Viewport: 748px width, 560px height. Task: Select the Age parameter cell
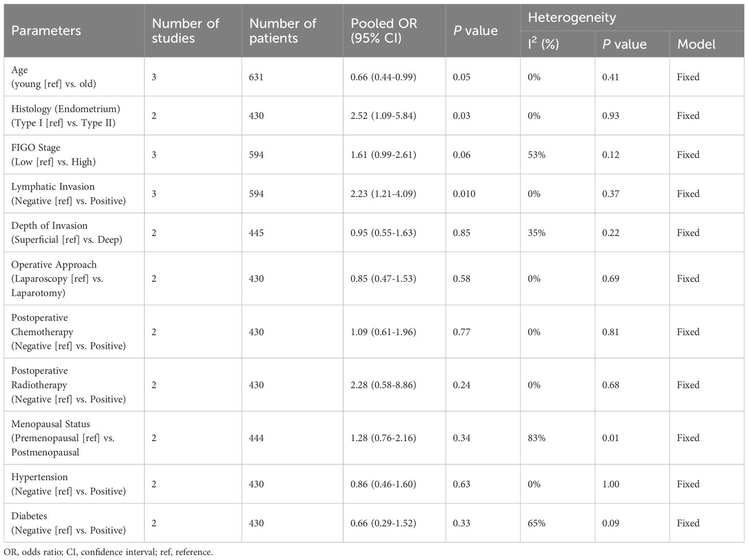(x=53, y=77)
